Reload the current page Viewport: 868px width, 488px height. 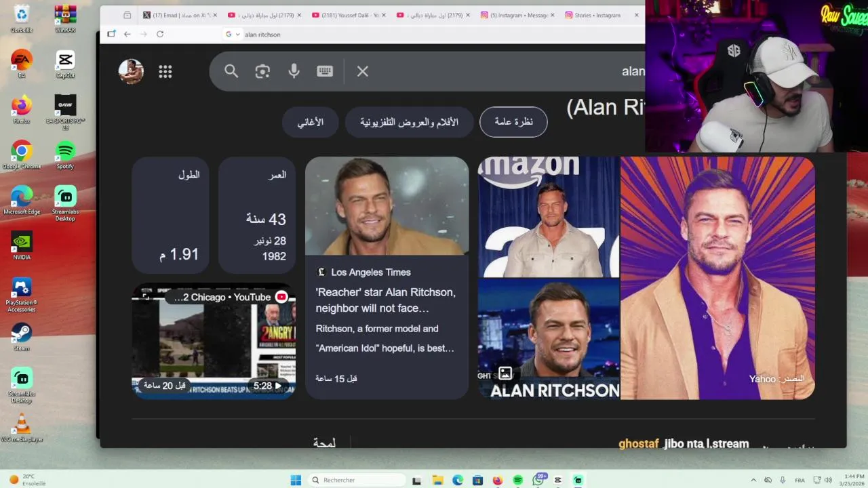click(x=160, y=34)
